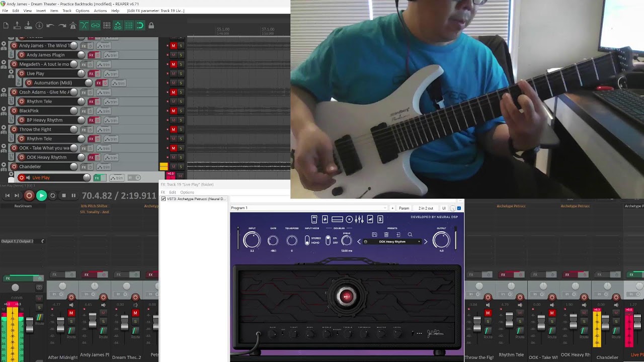The height and width of the screenshot is (362, 644).
Task: Save preset icon in Archetype Petrucci
Action: pyautogui.click(x=374, y=235)
